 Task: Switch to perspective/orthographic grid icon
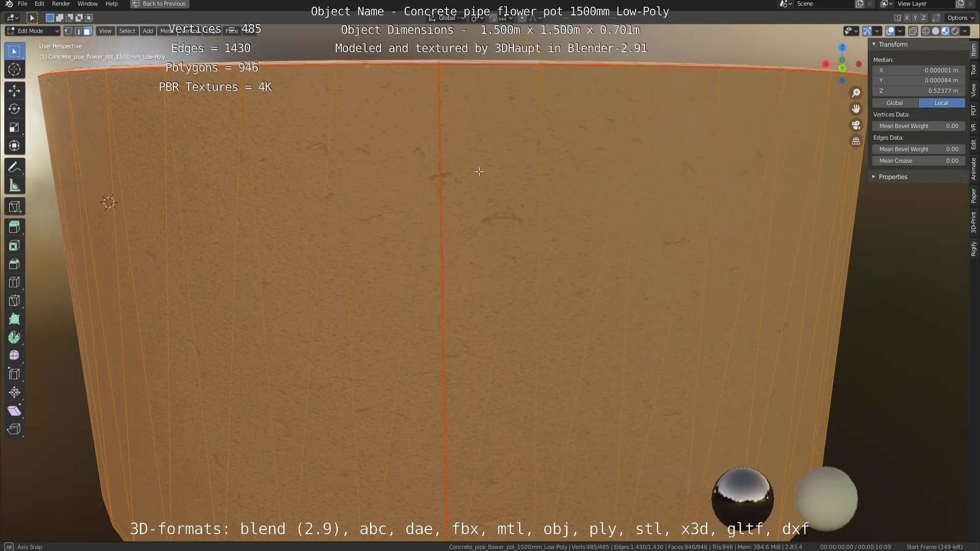(856, 141)
